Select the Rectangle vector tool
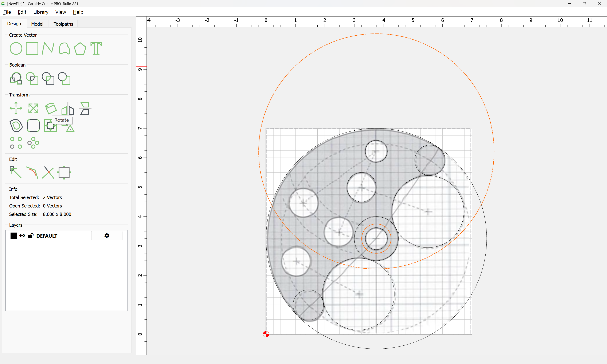The height and width of the screenshot is (364, 607). pos(32,48)
